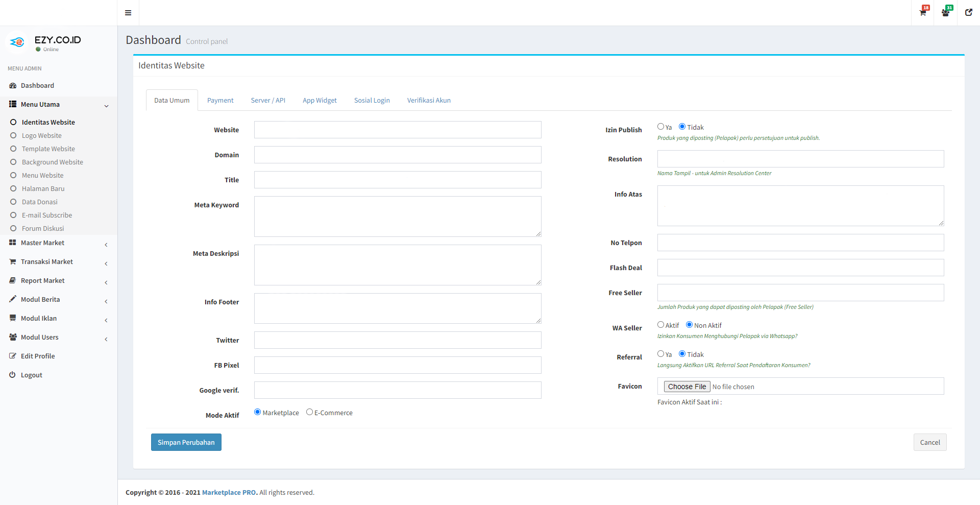Click circle icon beside Forum Diskusi
This screenshot has height=505, width=980.
click(x=14, y=228)
